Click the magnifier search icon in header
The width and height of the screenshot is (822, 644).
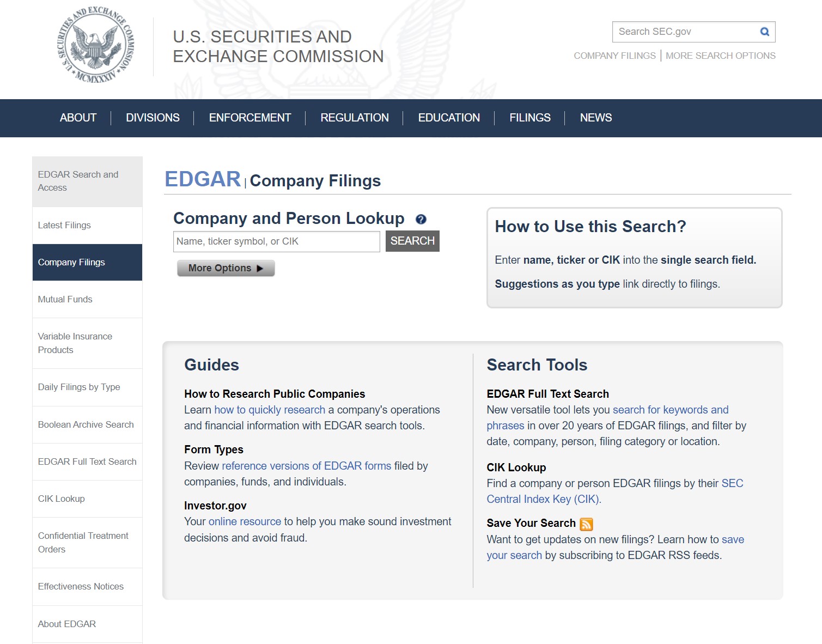(x=764, y=32)
